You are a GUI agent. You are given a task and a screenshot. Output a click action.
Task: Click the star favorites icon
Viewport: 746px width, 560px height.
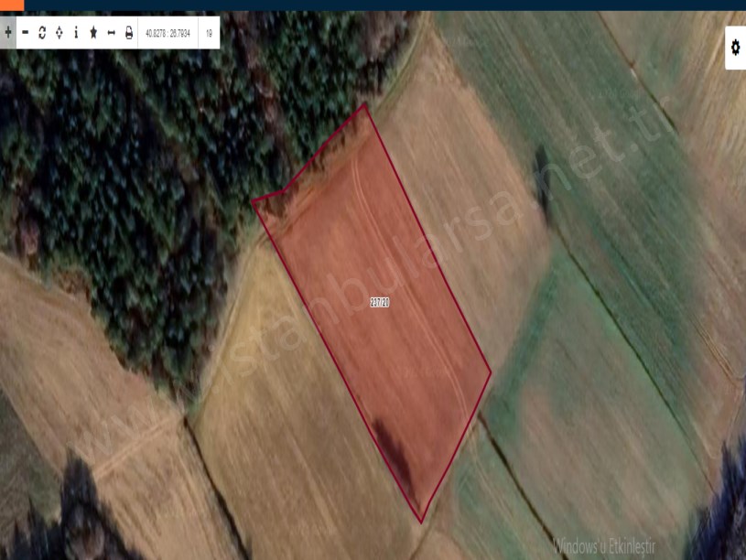click(93, 33)
